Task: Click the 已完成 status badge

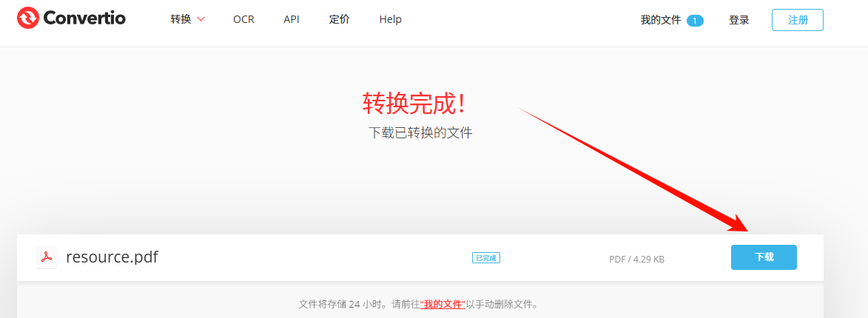Action: [486, 257]
